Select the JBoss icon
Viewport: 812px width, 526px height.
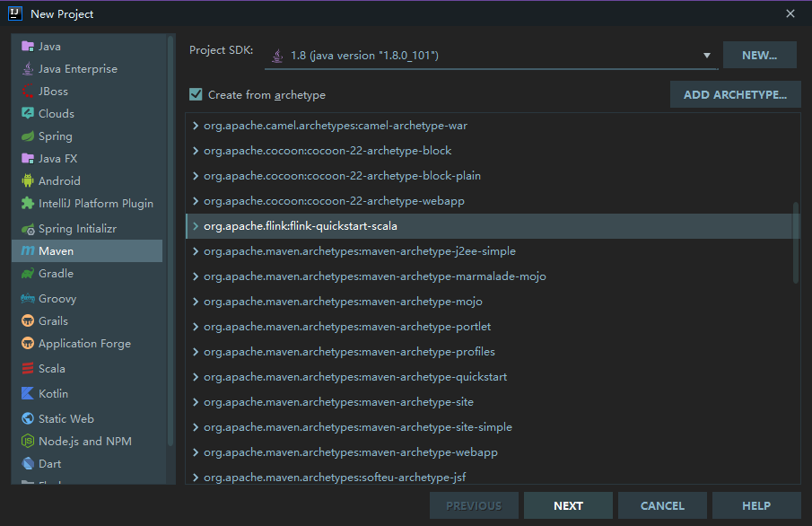pos(28,92)
